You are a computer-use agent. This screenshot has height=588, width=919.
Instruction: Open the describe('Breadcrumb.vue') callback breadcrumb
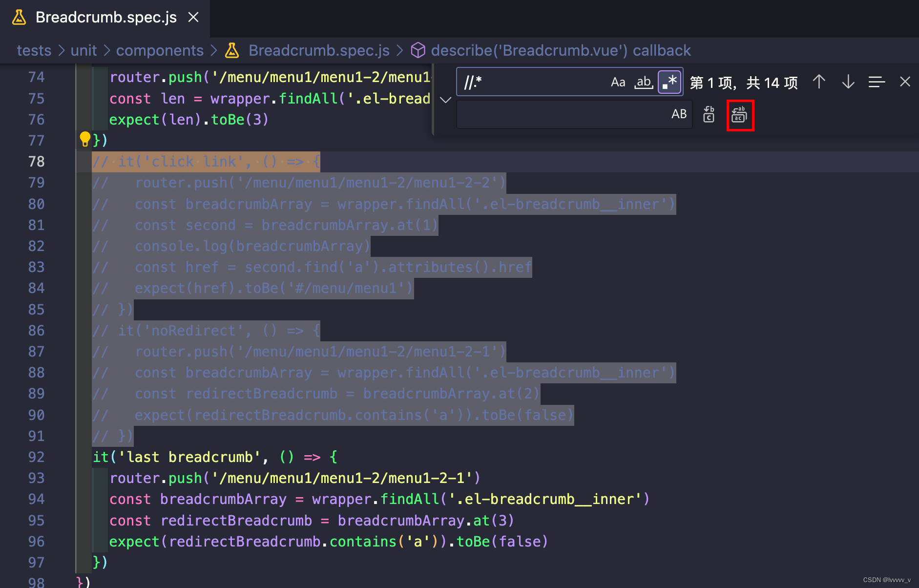tap(561, 50)
